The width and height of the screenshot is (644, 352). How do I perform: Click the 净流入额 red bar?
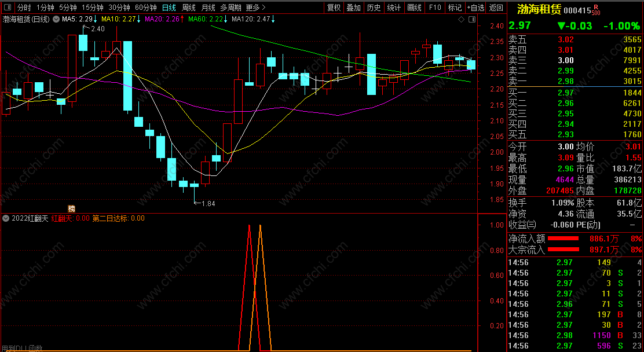tap(563, 238)
